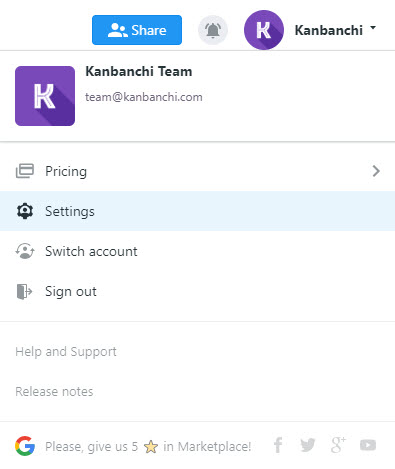Screen dimensions: 395x469
Task: Open Release notes link
Action: (x=54, y=391)
